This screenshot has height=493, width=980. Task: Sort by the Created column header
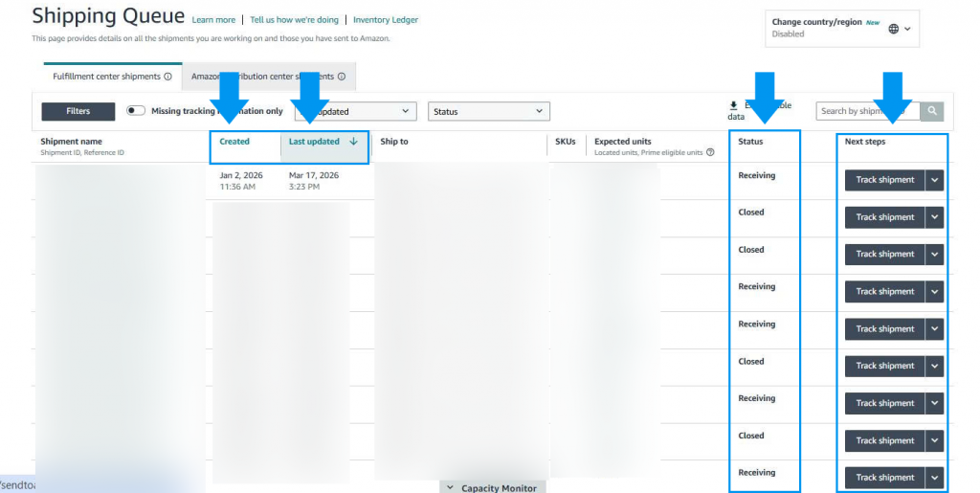point(234,142)
